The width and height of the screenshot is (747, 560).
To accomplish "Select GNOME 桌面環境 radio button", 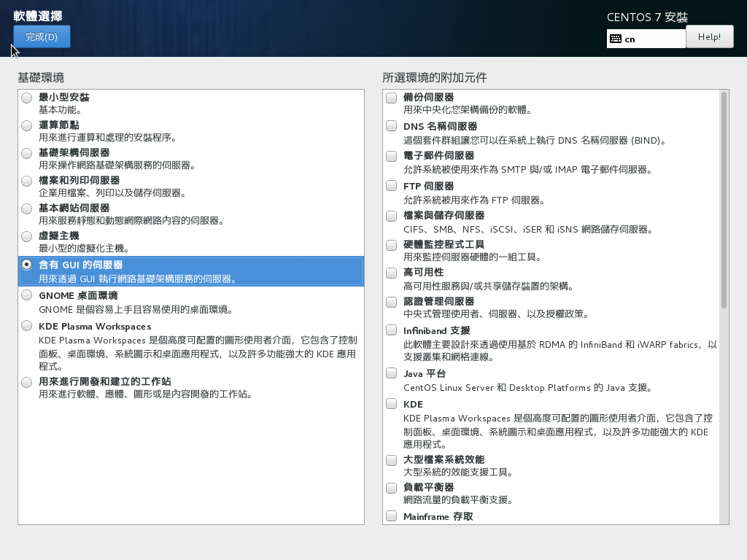I will (27, 295).
